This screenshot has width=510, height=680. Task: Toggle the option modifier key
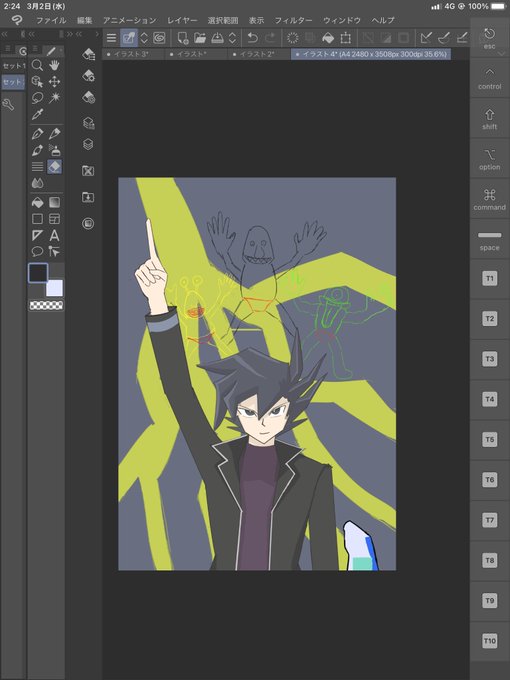(490, 159)
